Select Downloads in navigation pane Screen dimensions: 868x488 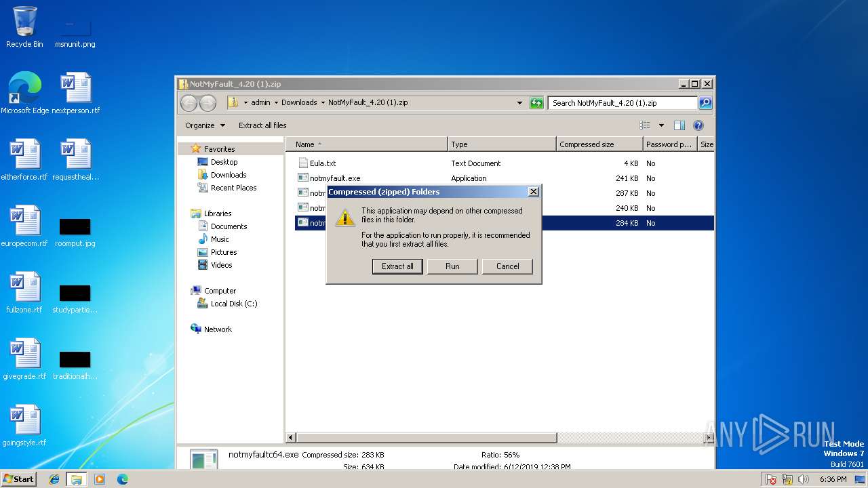pos(229,175)
